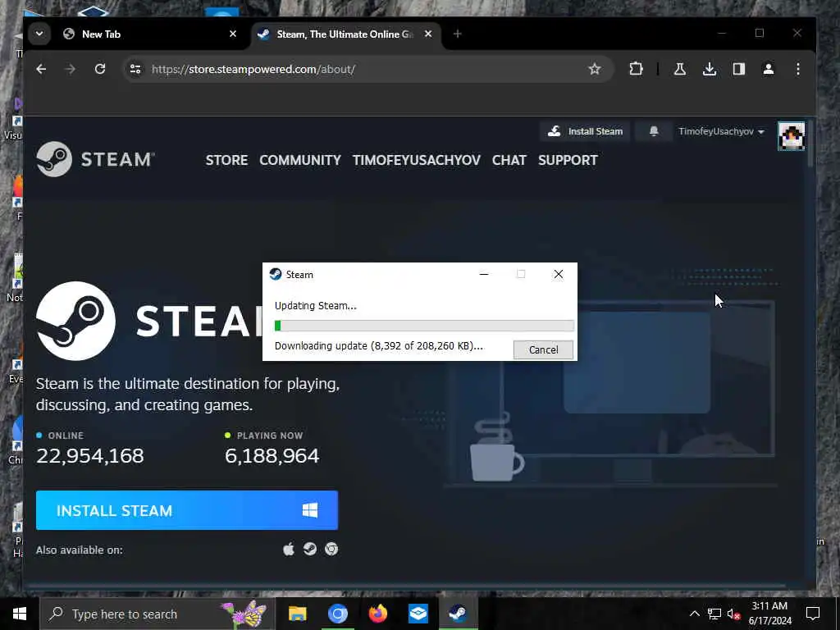The height and width of the screenshot is (630, 840).
Task: Open the taskbar clock and date
Action: click(769, 614)
